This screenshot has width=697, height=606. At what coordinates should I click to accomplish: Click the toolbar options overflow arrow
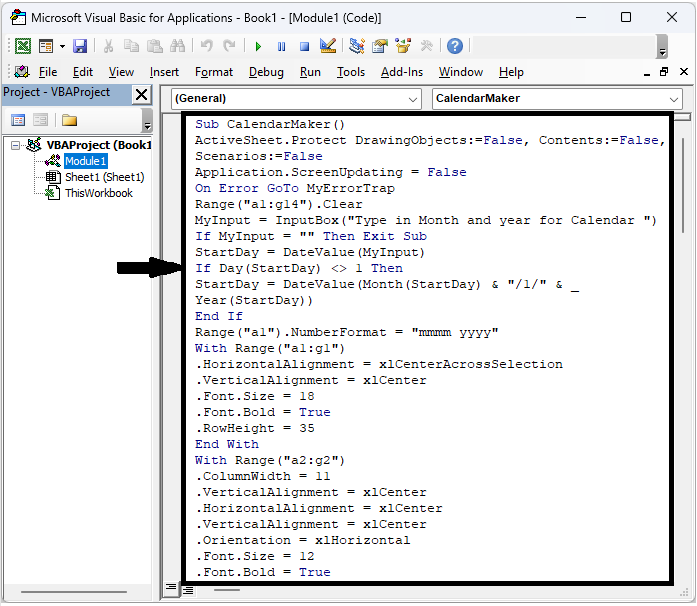(x=662, y=47)
